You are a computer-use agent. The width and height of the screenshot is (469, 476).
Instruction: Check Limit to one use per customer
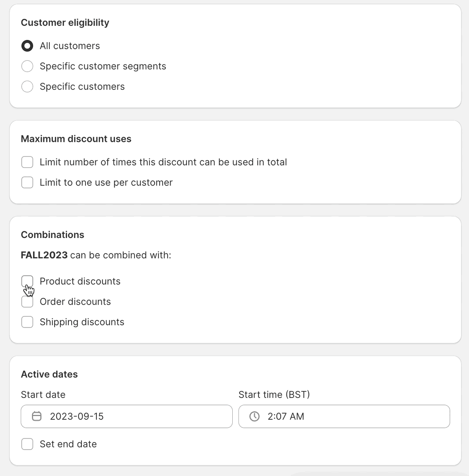click(x=27, y=182)
